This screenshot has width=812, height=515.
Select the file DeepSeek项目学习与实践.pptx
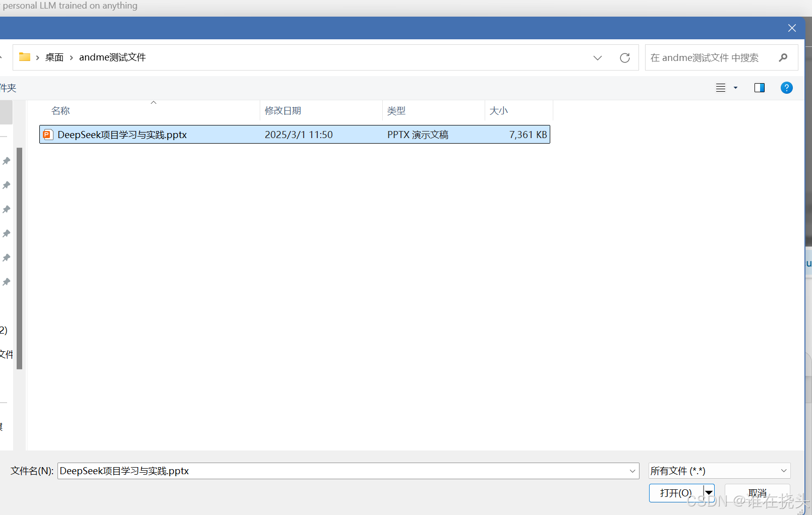(295, 135)
